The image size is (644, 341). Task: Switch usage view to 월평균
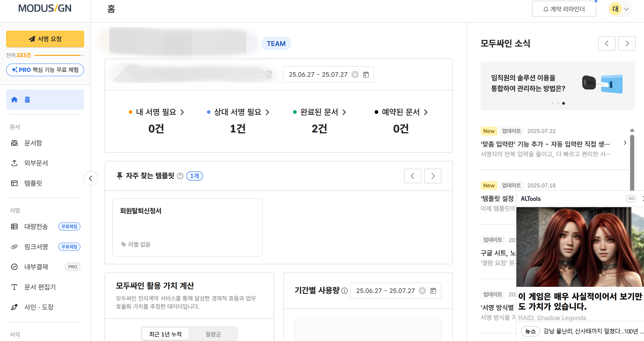[x=213, y=334]
